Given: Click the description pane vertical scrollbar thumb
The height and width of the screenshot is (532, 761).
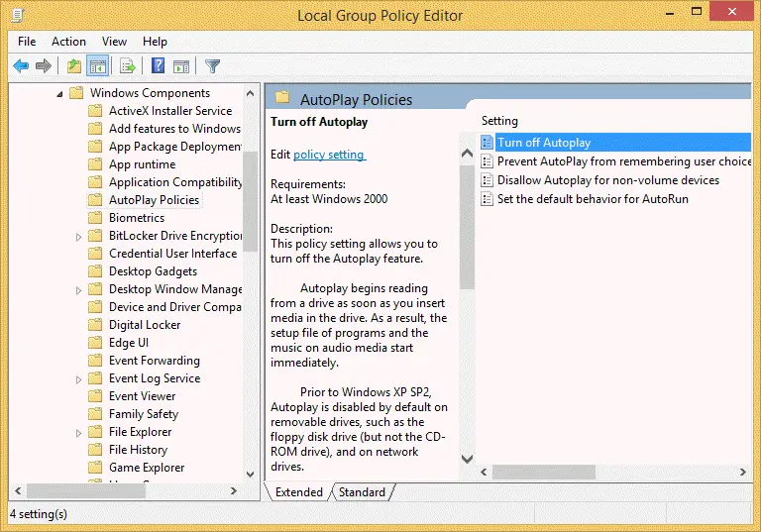Looking at the screenshot, I should 467,228.
